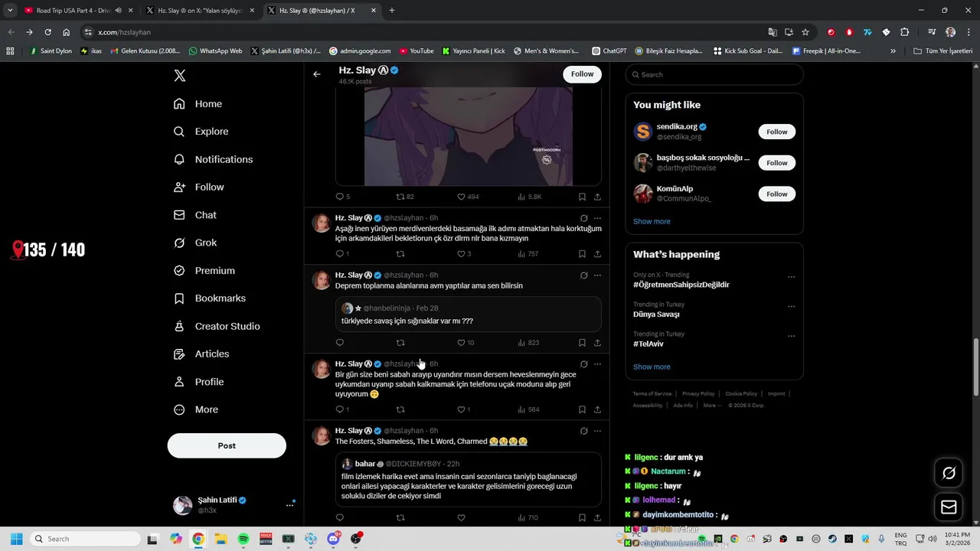This screenshot has width=980, height=551.
Task: Bookmark the 'Bir gün size' post
Action: (582, 409)
